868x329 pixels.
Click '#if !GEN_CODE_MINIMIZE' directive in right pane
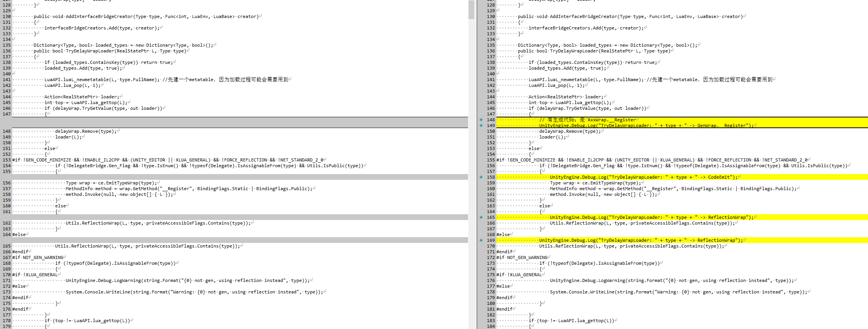[652, 160]
